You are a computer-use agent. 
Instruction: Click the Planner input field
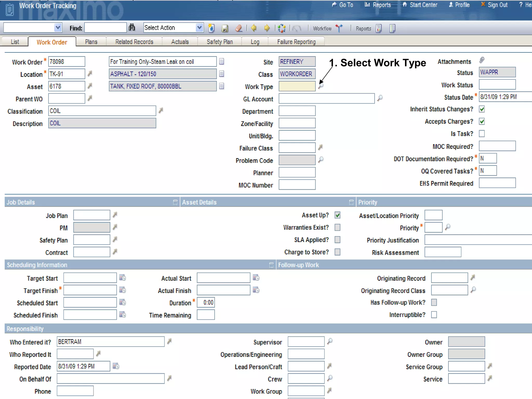(297, 172)
